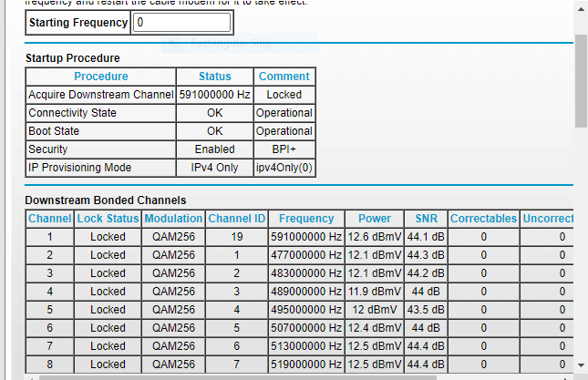This screenshot has width=588, height=380.
Task: Select the 44.2 dB SNR cell
Action: coord(426,273)
